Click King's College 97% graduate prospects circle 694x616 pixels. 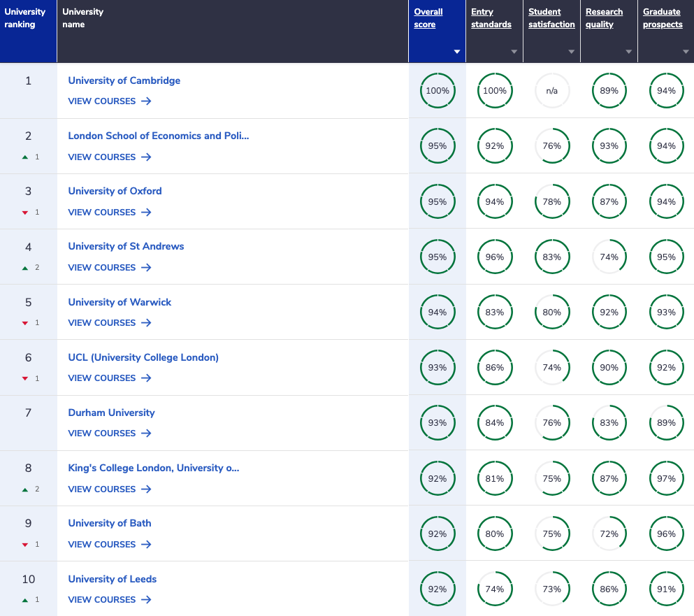(666, 479)
